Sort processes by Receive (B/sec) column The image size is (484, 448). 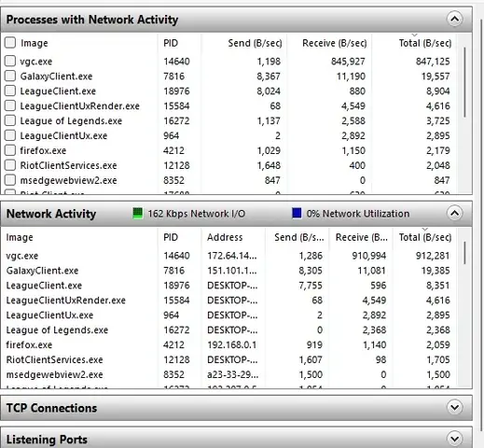click(335, 43)
